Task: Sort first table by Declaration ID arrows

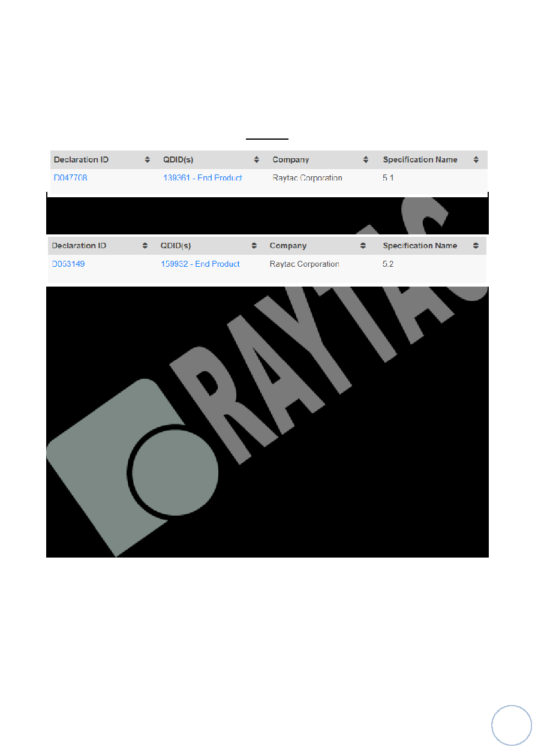Action: pos(148,160)
